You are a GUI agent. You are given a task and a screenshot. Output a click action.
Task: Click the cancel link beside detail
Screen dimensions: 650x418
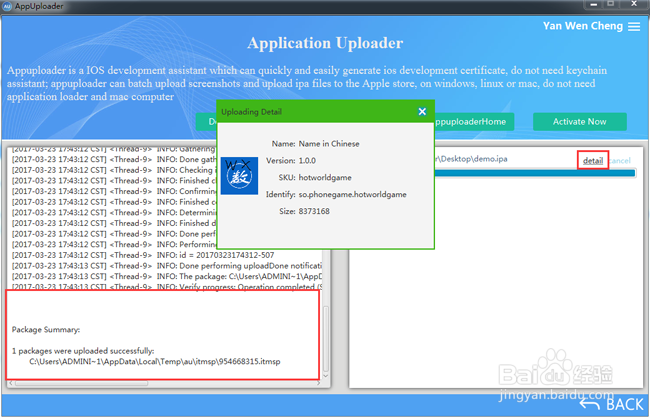(x=621, y=160)
